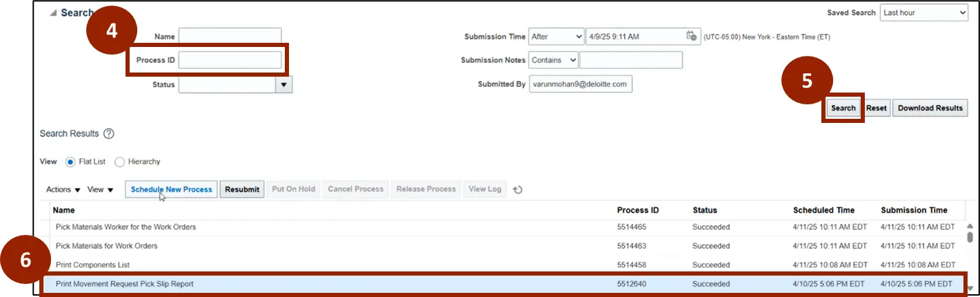Screen dimensions: 980x297
Task: Click the View Log button
Action: coord(486,189)
